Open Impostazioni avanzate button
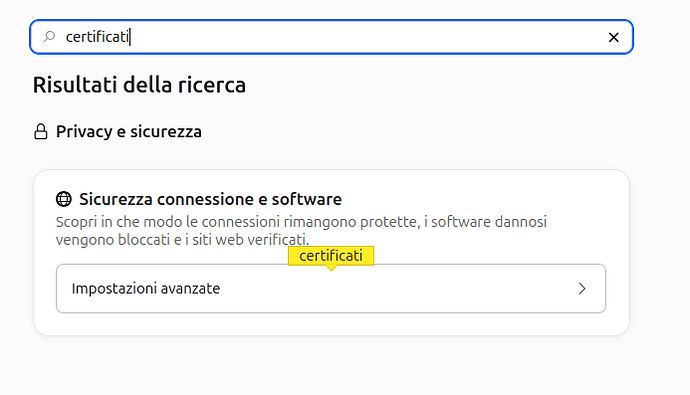Screen dimensions: 690x395 click(331, 289)
